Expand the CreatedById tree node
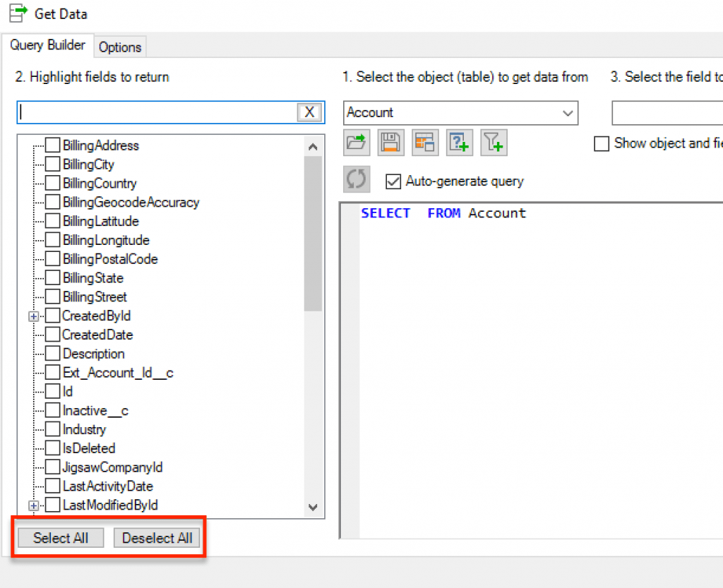This screenshot has height=588, width=723. [x=33, y=316]
